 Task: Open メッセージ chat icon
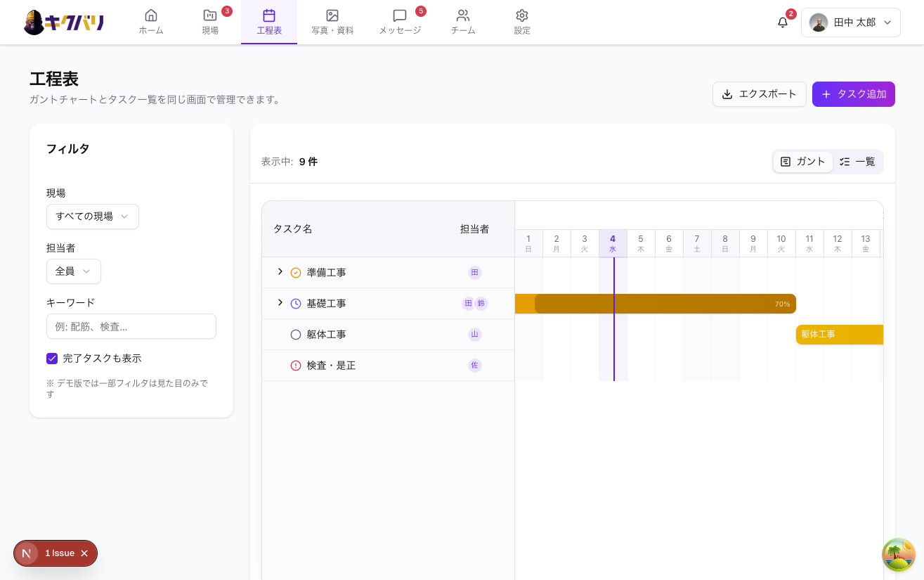400,15
